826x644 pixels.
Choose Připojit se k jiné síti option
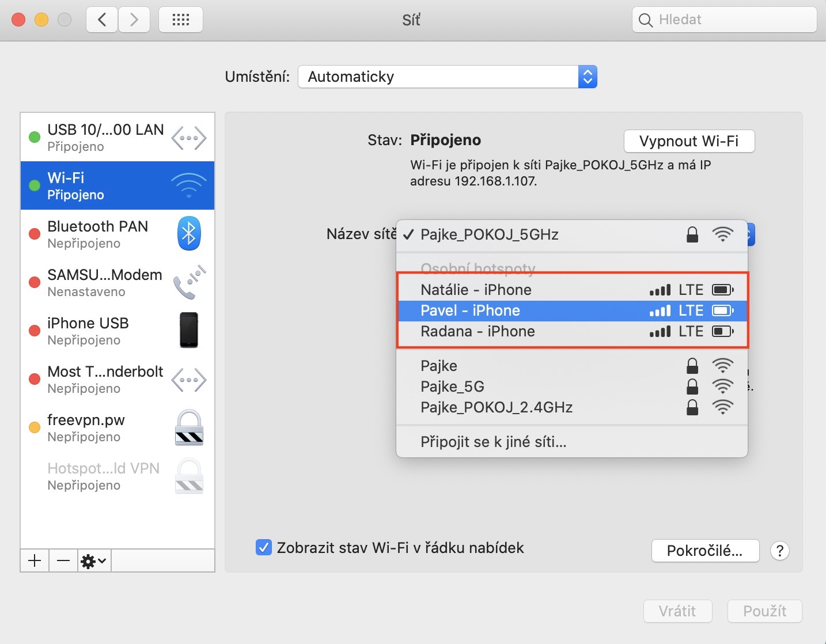(494, 442)
